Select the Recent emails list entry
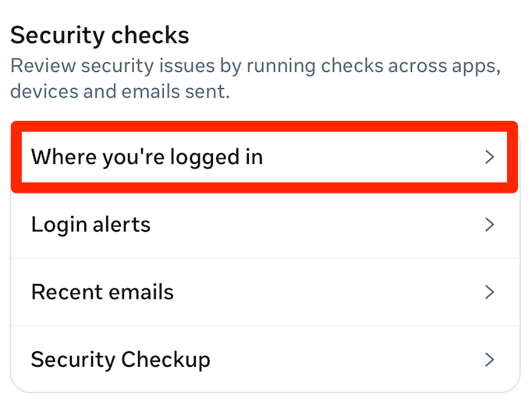The width and height of the screenshot is (532, 405). 265,293
